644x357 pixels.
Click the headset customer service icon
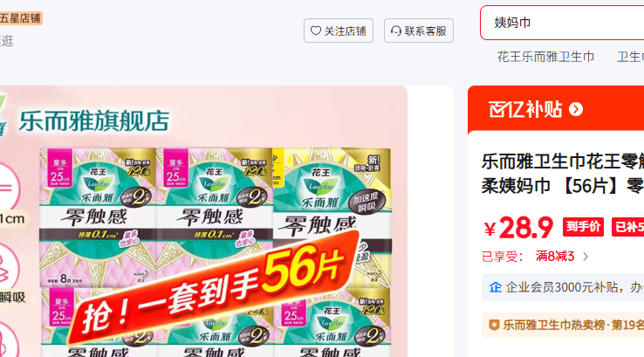pos(396,31)
